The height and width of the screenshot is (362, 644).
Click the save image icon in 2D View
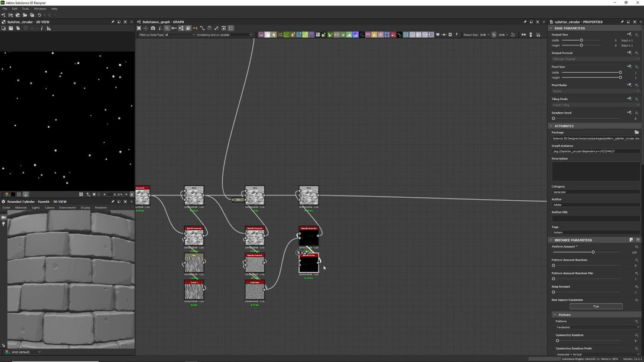click(x=11, y=28)
